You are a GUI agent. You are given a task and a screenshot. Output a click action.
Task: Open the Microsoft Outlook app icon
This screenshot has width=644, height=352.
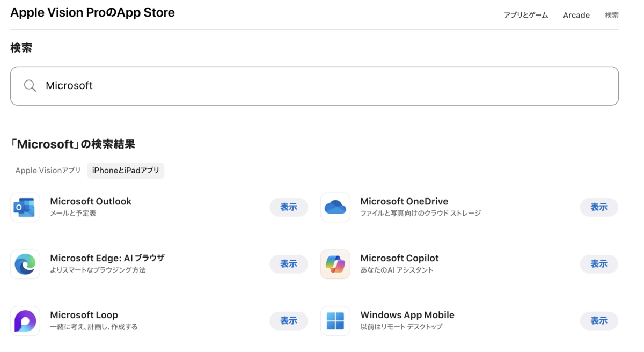click(x=25, y=207)
